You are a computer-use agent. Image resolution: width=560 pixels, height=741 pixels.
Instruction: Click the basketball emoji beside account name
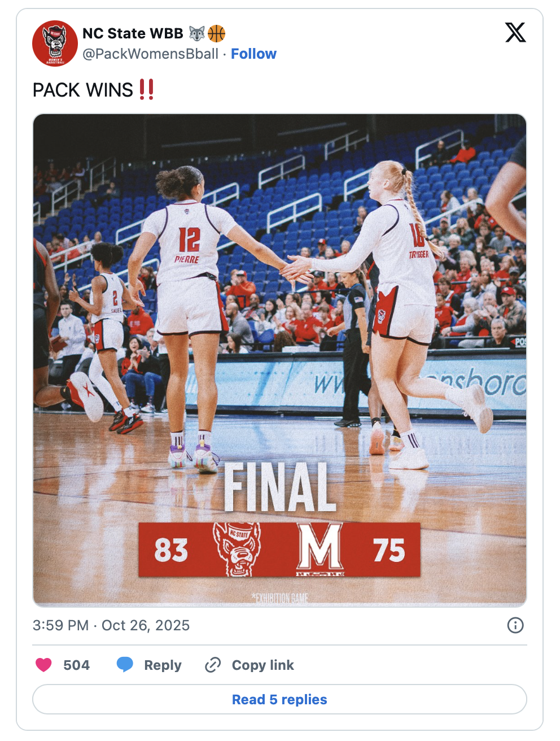point(217,34)
